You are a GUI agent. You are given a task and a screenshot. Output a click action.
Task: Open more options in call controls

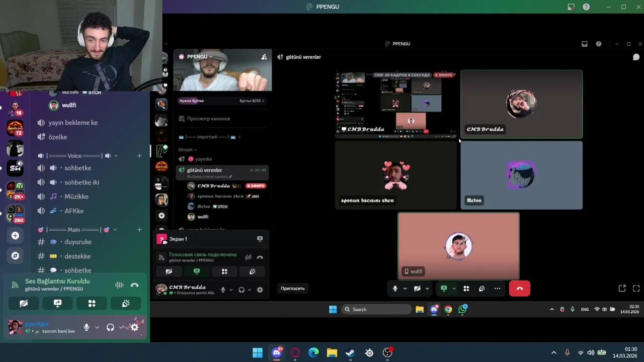tap(497, 289)
